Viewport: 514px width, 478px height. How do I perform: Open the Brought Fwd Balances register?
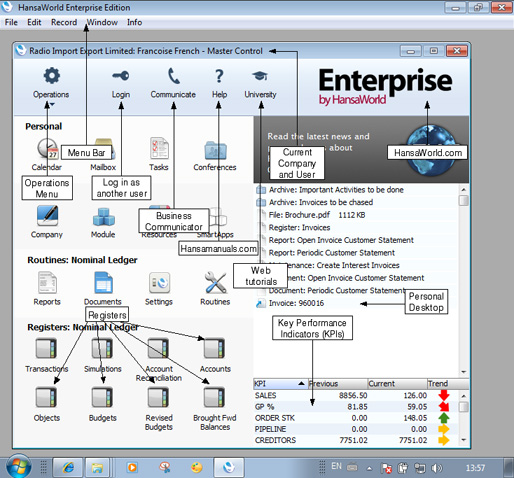(x=215, y=397)
